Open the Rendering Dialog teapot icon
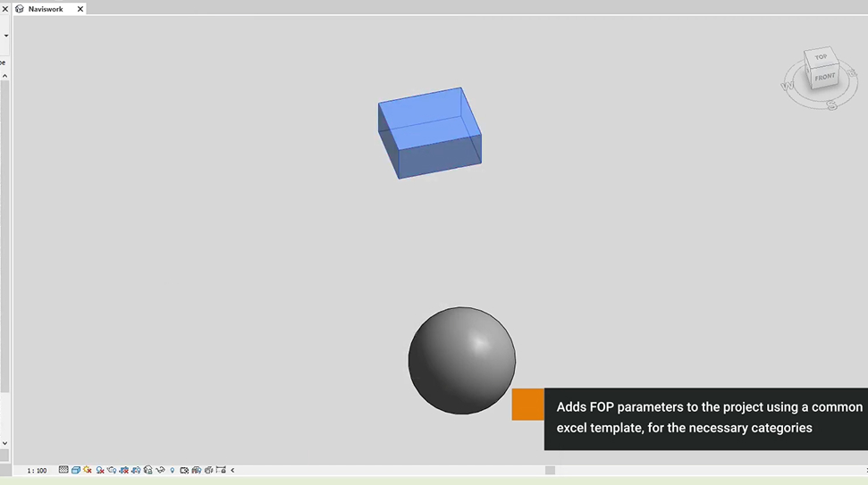The height and width of the screenshot is (485, 868). point(112,470)
